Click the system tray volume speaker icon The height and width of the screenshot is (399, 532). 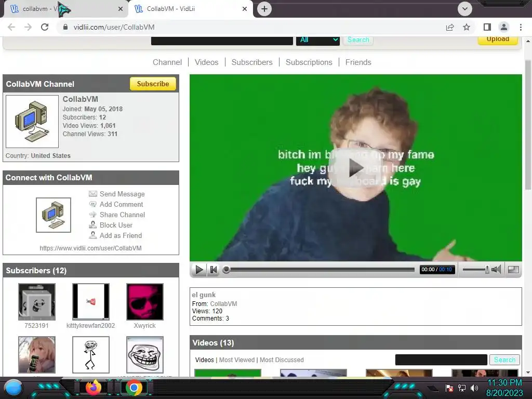point(474,388)
